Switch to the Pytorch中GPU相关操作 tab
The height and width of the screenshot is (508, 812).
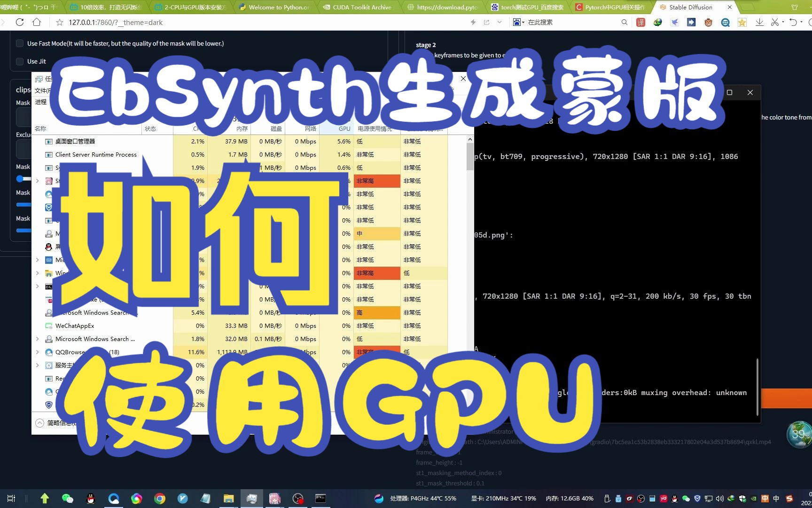(610, 7)
